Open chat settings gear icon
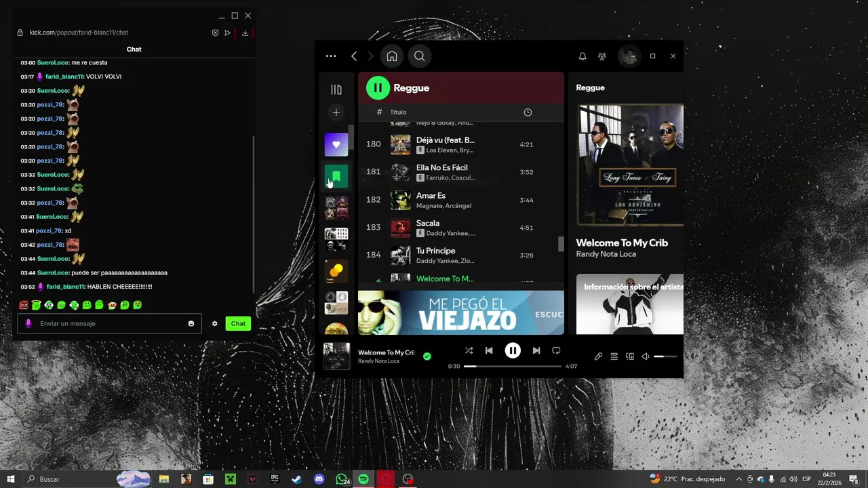 214,323
